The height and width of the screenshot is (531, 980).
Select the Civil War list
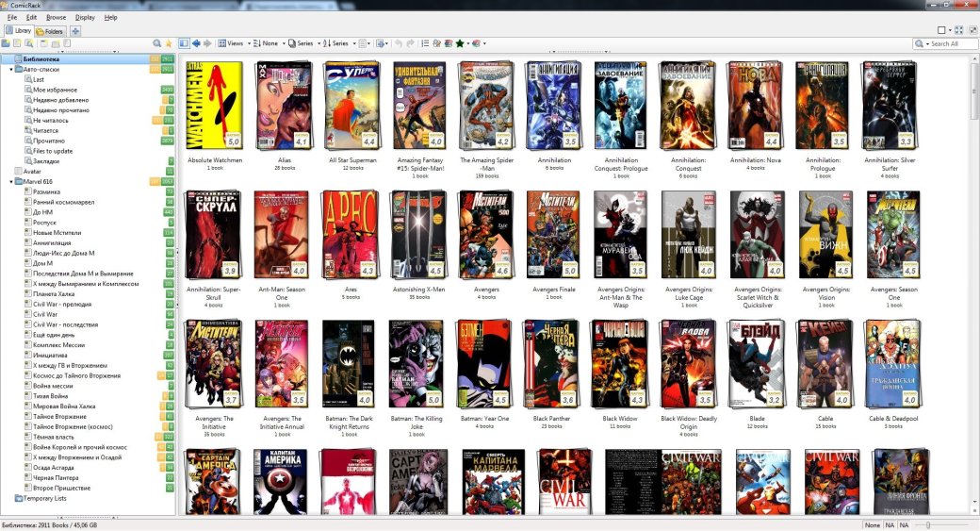point(45,315)
